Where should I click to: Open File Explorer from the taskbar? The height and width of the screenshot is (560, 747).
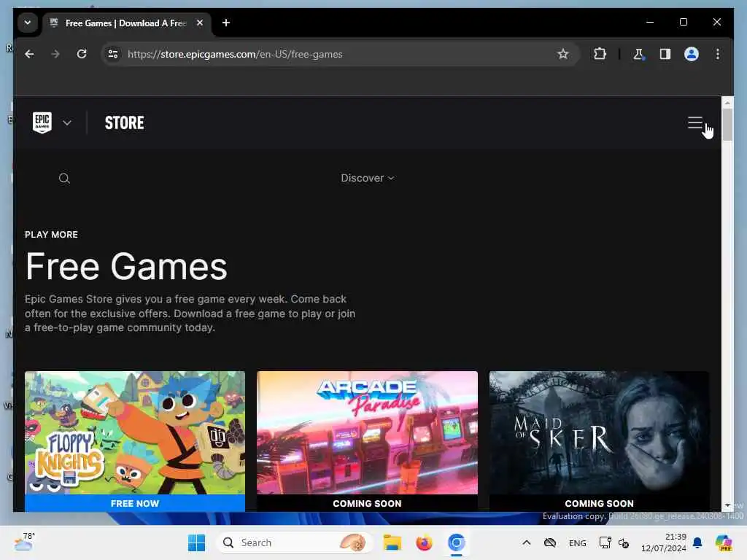pos(392,542)
